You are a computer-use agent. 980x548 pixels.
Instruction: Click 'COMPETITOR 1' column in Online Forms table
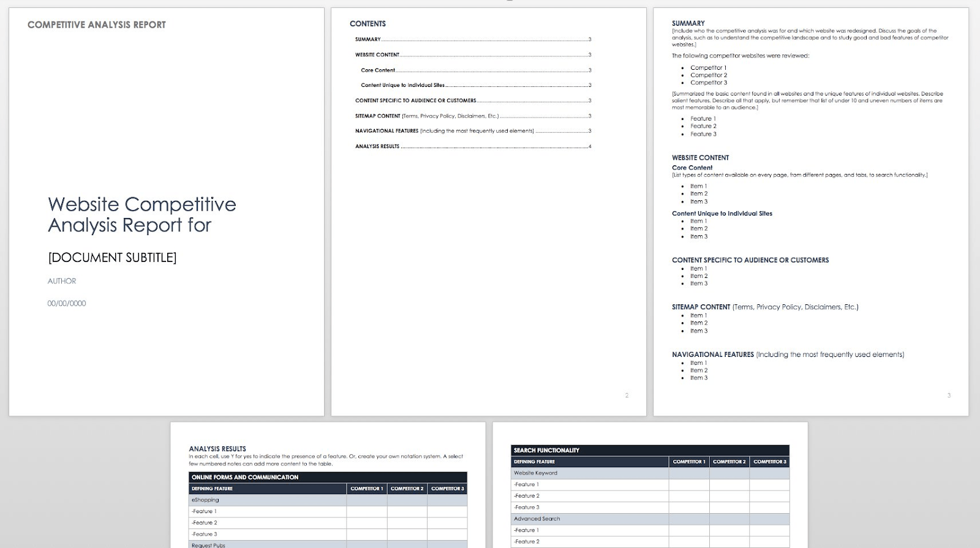click(367, 489)
